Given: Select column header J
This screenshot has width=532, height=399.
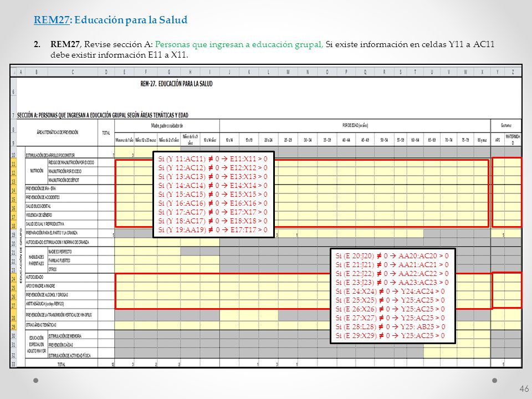Looking at the screenshot, I should [x=229, y=72].
